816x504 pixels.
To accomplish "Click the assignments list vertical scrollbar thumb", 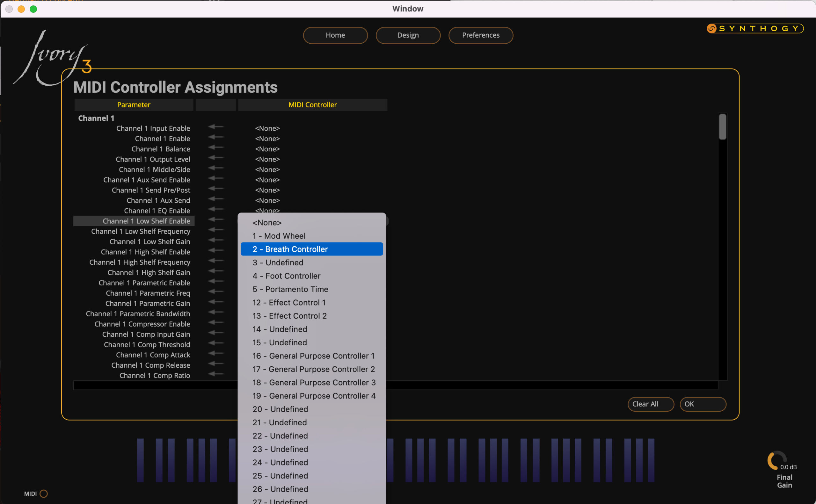I will pos(722,127).
